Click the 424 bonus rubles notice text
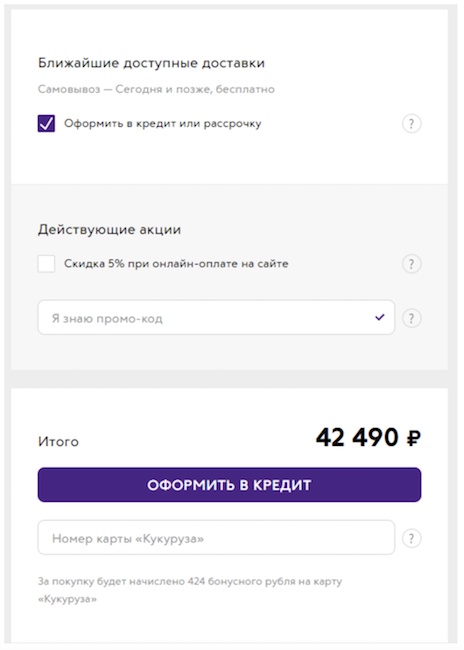Viewport: 464px width, 650px height. (190, 590)
